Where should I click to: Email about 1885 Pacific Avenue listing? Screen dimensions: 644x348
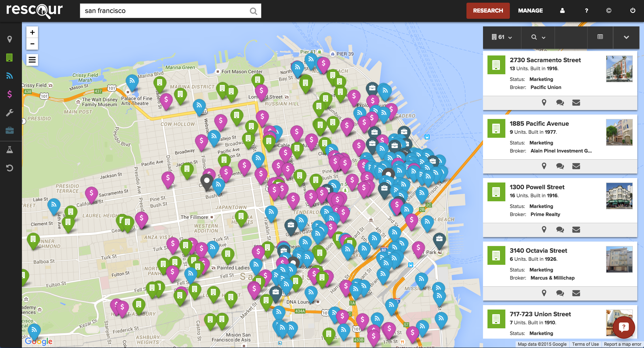tap(576, 166)
